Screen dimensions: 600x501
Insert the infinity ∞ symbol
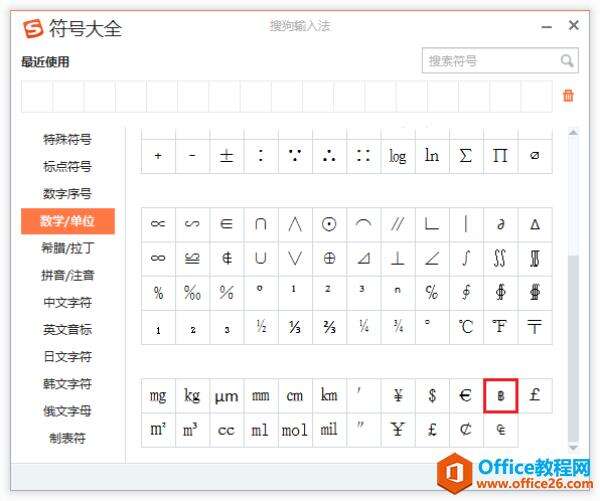pyautogui.click(x=158, y=258)
